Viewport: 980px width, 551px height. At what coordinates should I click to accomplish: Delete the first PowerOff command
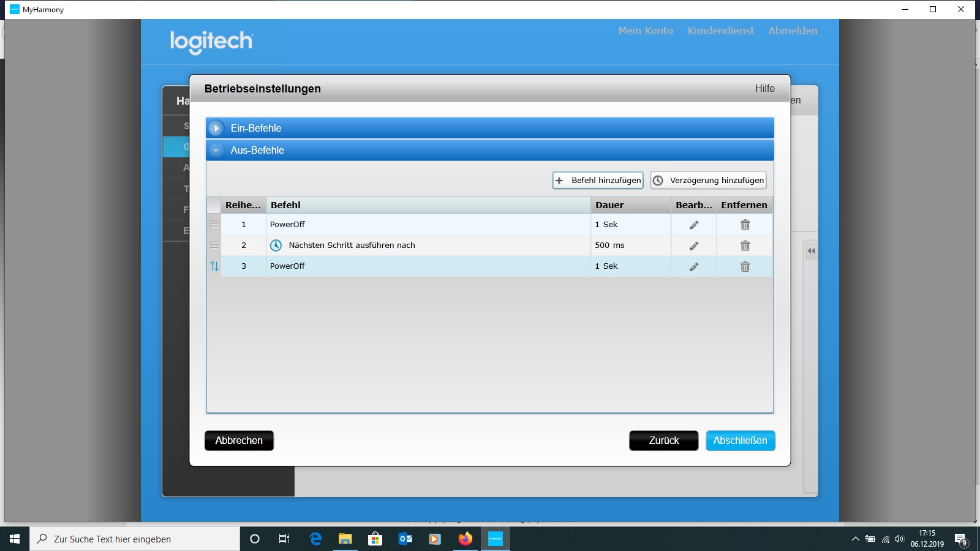(x=745, y=225)
